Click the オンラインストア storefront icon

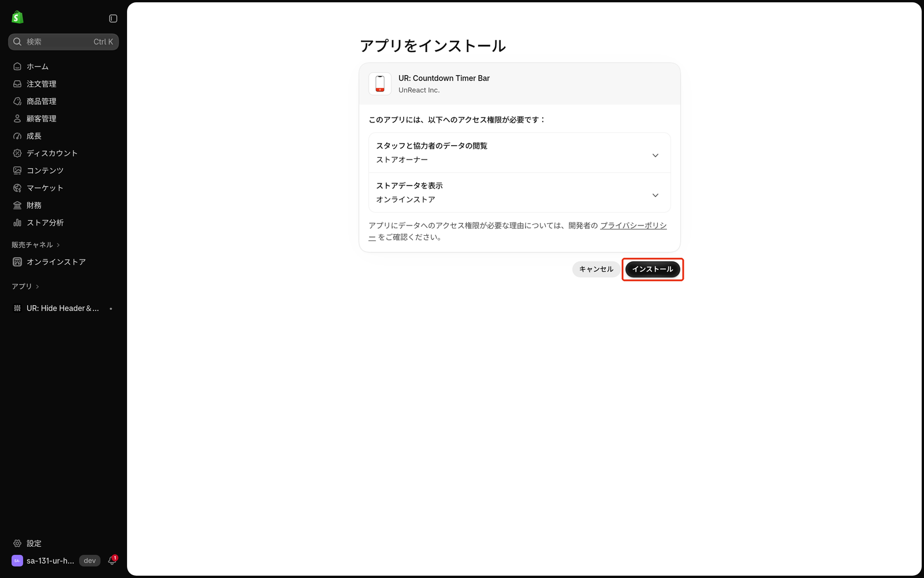(x=17, y=262)
